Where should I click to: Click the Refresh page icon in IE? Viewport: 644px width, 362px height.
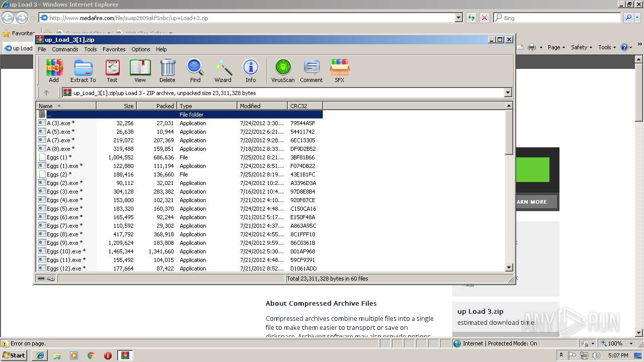(x=471, y=18)
